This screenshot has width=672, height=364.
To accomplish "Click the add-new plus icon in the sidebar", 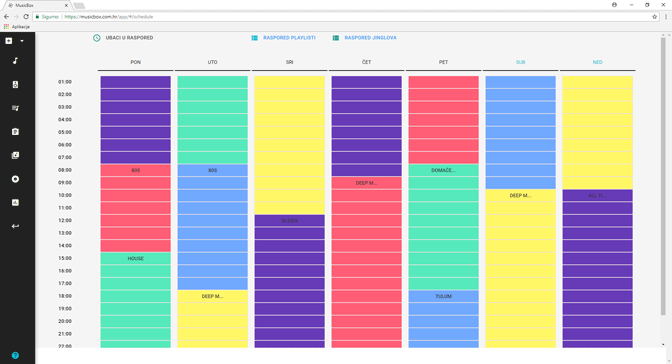I will click(x=9, y=41).
